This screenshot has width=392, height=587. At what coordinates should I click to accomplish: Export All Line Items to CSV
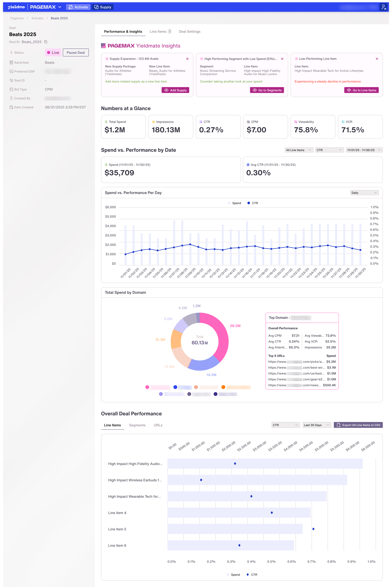click(x=358, y=425)
